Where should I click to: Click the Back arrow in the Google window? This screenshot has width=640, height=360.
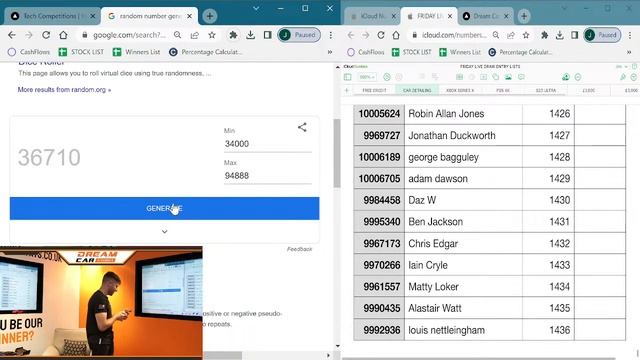point(11,35)
